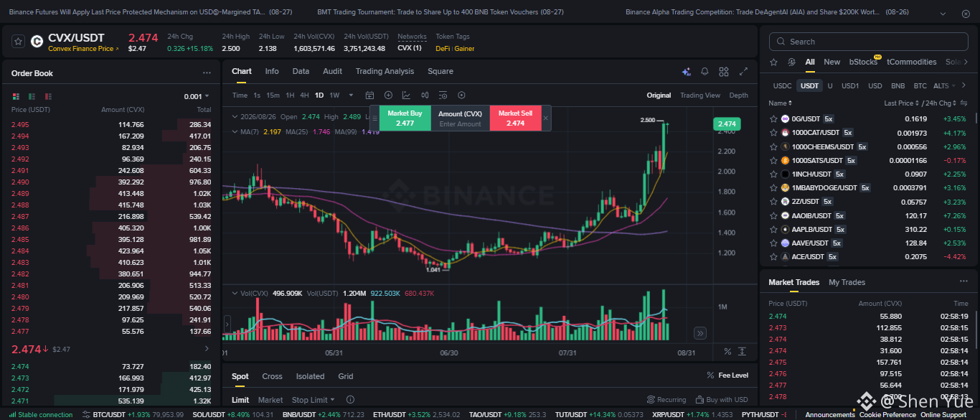Favorite the AAVE/USDT pair star

(773, 243)
